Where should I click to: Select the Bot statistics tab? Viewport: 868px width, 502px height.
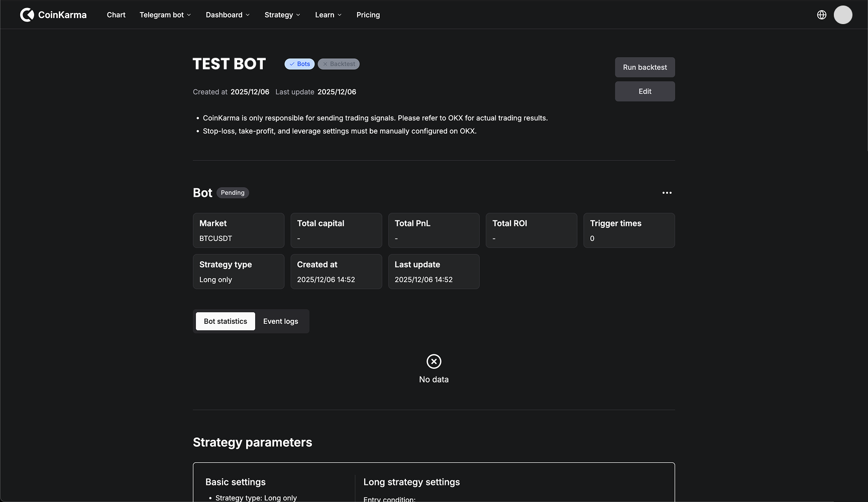pos(226,321)
